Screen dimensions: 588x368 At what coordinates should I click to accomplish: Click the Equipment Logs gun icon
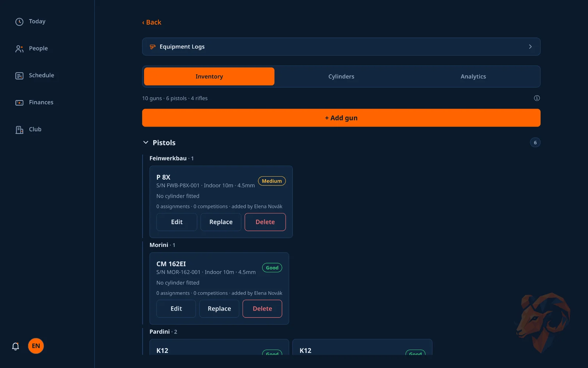153,47
